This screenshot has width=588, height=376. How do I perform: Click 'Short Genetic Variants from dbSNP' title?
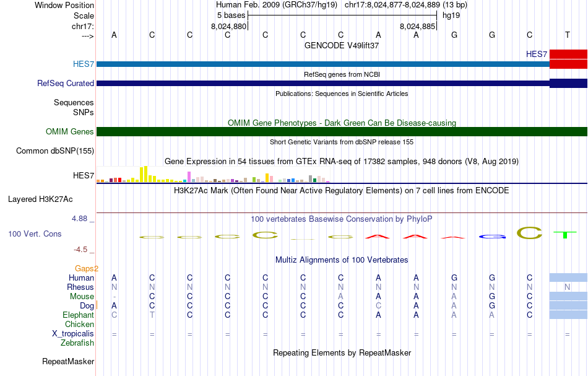[342, 142]
